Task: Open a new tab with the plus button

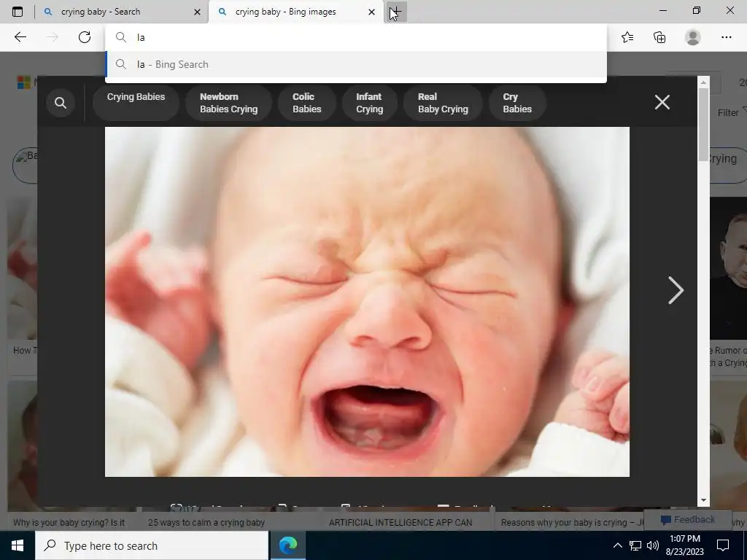Action: [x=396, y=12]
